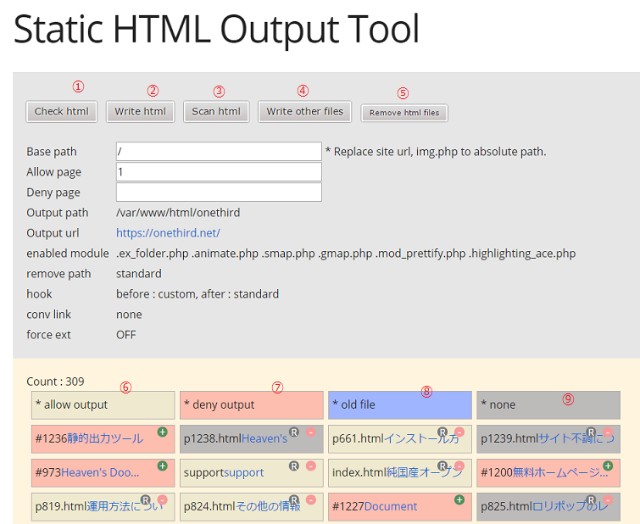Click the red minus icon on support entry

click(310, 466)
